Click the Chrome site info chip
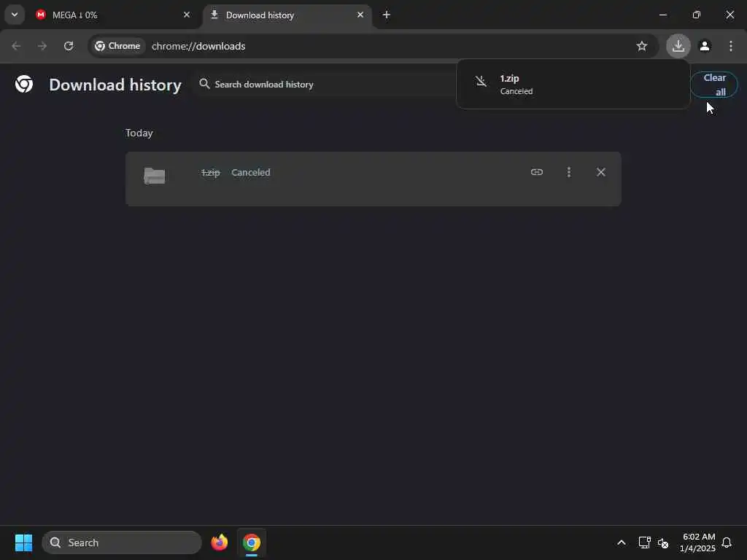 coord(117,46)
